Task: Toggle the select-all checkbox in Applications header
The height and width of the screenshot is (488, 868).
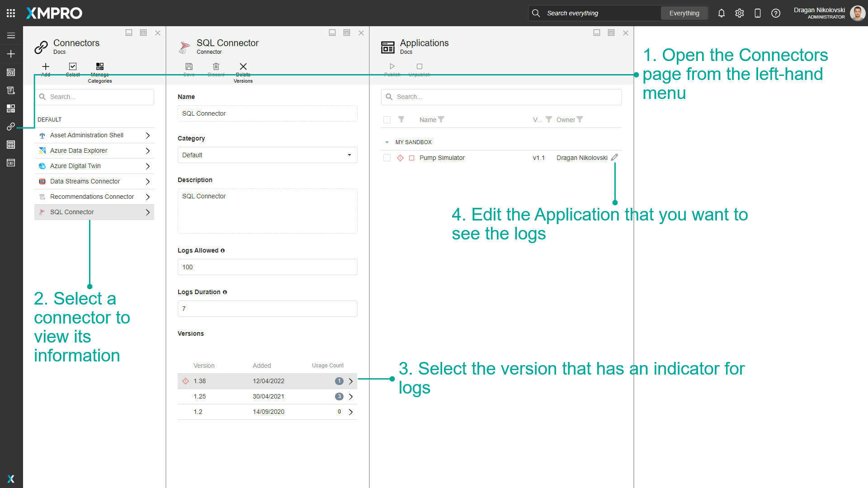Action: coord(387,120)
